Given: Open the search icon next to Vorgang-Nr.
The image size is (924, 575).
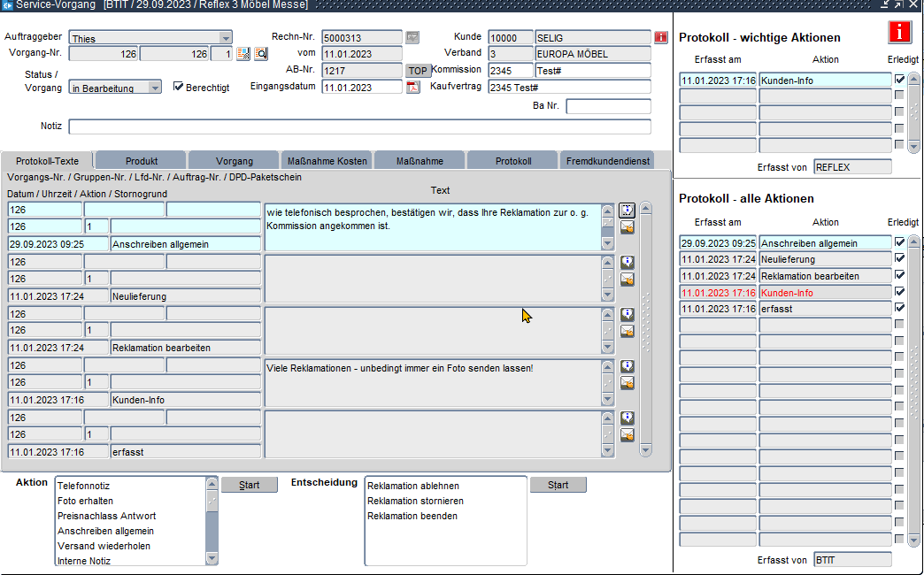Looking at the screenshot, I should pyautogui.click(x=261, y=54).
